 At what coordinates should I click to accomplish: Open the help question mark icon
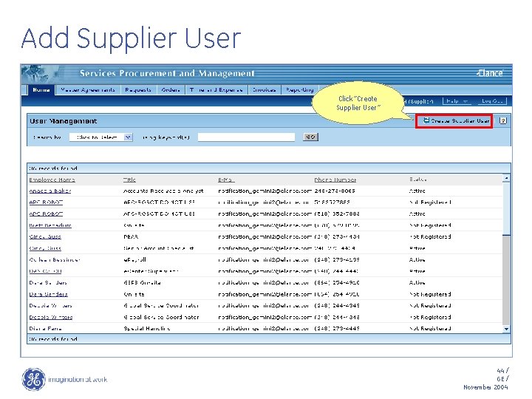[x=503, y=120]
